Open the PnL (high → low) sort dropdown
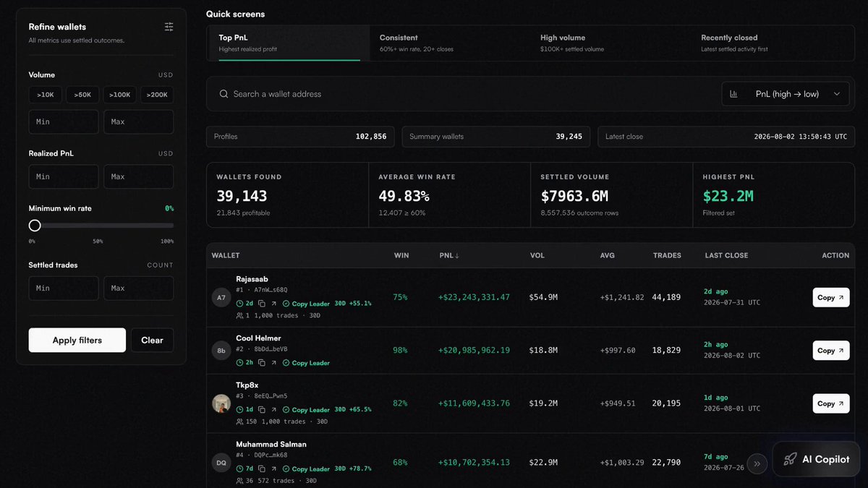868x488 pixels. pos(786,94)
